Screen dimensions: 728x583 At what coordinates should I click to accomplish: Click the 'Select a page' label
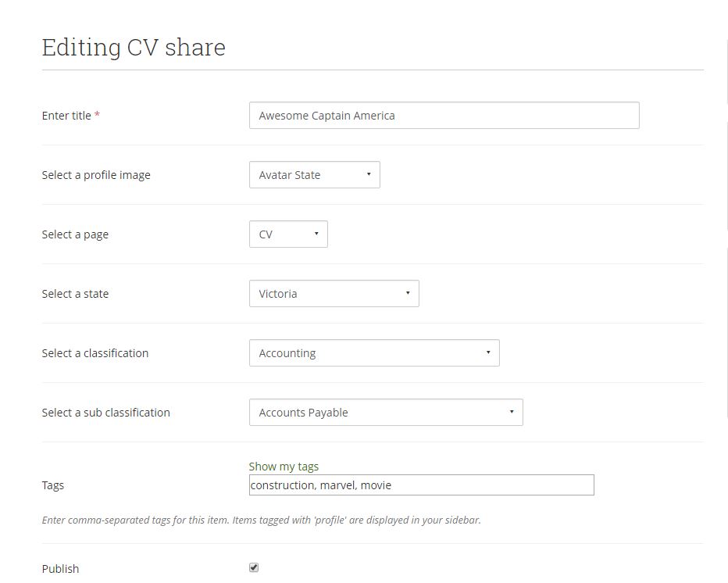tap(75, 234)
